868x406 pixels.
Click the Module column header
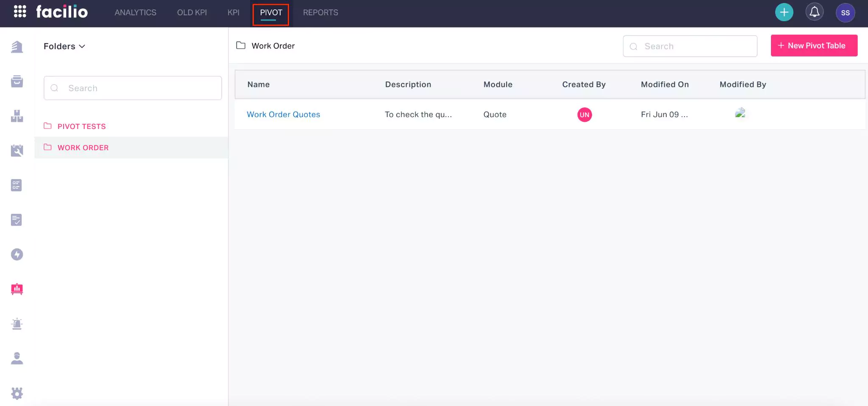[498, 84]
